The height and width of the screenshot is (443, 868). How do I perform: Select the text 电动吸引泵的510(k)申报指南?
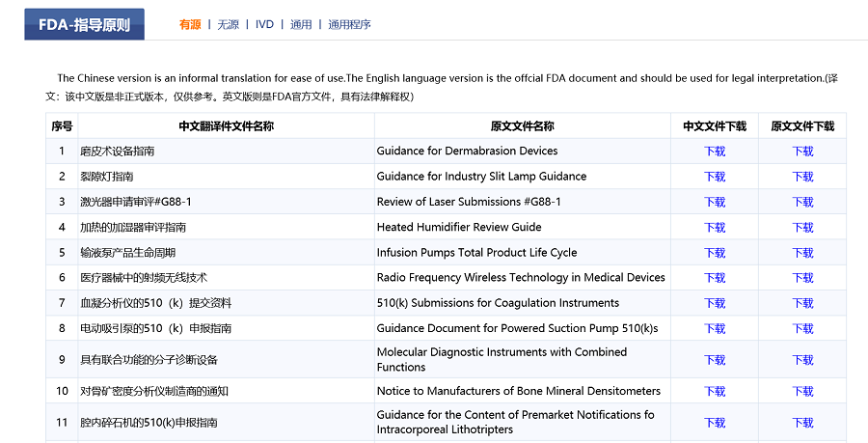pos(156,329)
